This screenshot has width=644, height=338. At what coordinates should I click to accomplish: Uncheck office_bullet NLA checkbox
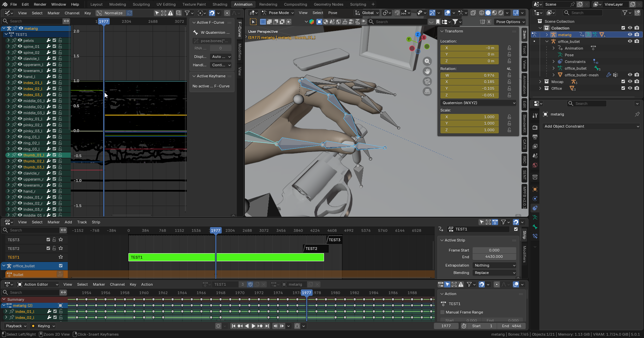tap(61, 266)
